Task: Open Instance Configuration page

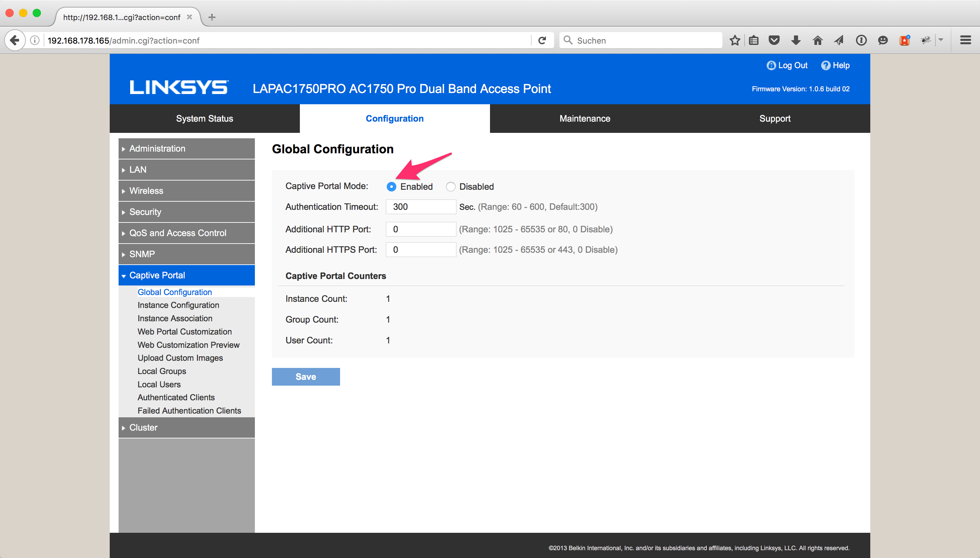Action: pos(178,305)
